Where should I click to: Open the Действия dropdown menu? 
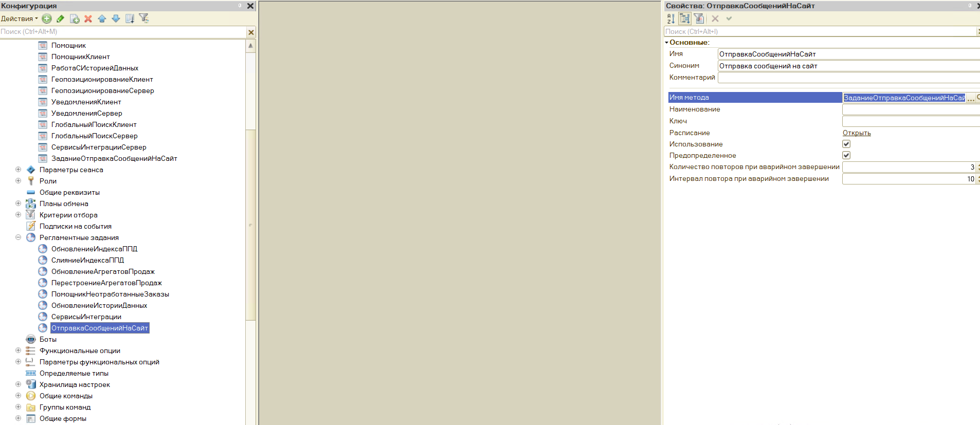pyautogui.click(x=19, y=19)
